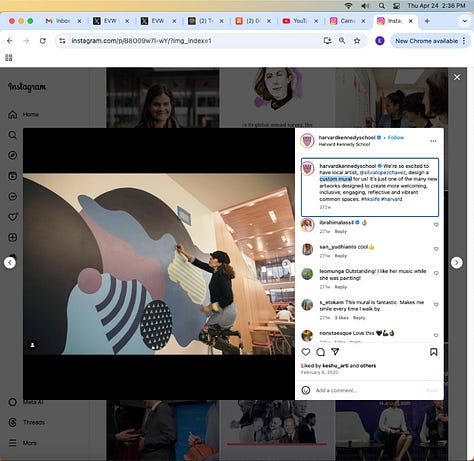Open Create plus icon in sidebar
Screen dimensions: 474x461
coord(13,237)
